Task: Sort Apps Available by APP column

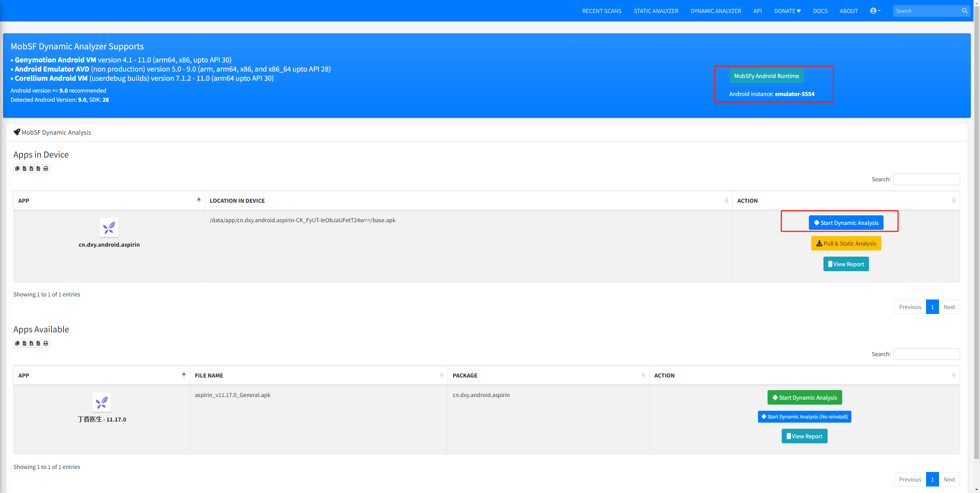Action: (102, 375)
